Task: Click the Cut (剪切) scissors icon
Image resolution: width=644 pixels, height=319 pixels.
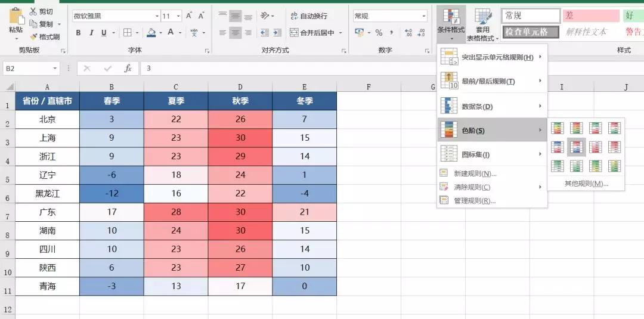Action: [33, 11]
